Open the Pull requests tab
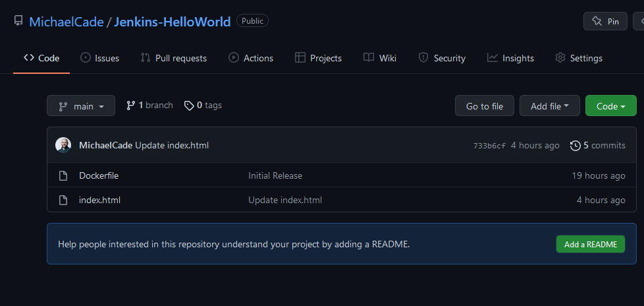This screenshot has height=306, width=644. pyautogui.click(x=174, y=58)
